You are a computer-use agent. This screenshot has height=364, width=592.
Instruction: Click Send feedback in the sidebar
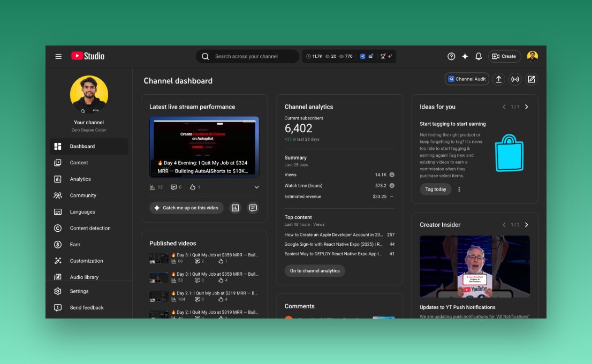pyautogui.click(x=89, y=307)
